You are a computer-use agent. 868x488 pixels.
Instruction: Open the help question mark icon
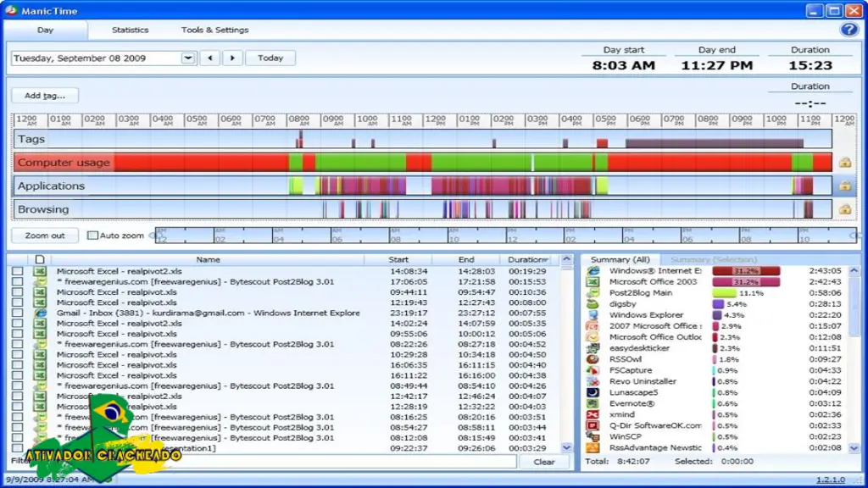click(849, 30)
